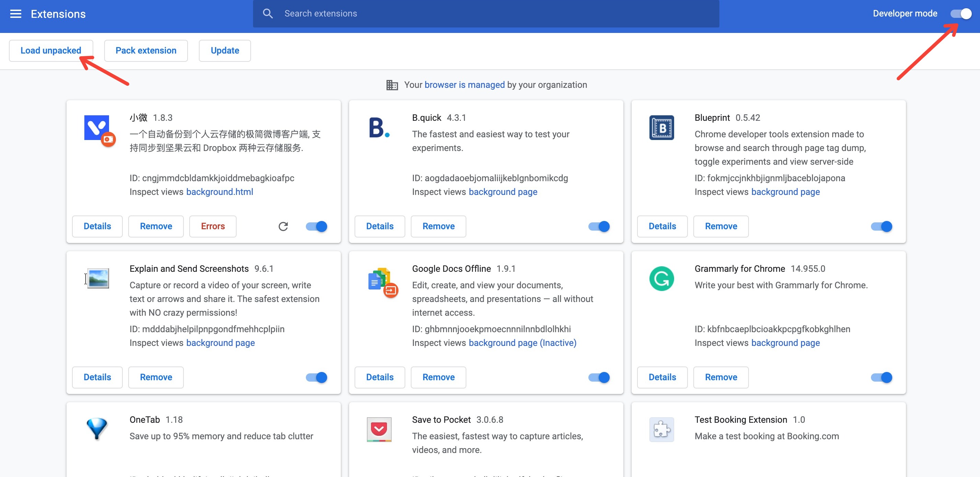The height and width of the screenshot is (477, 980).
Task: Reload the 小微 extension
Action: click(283, 226)
